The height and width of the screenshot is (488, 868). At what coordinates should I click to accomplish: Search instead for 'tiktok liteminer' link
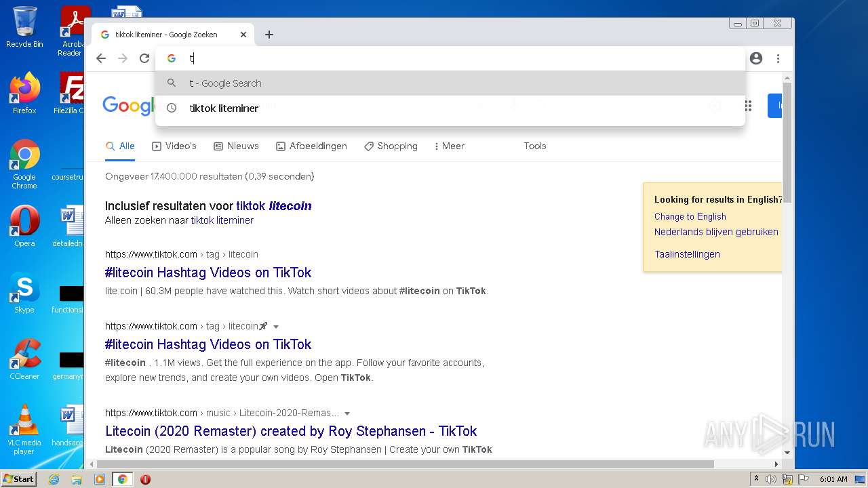click(222, 220)
